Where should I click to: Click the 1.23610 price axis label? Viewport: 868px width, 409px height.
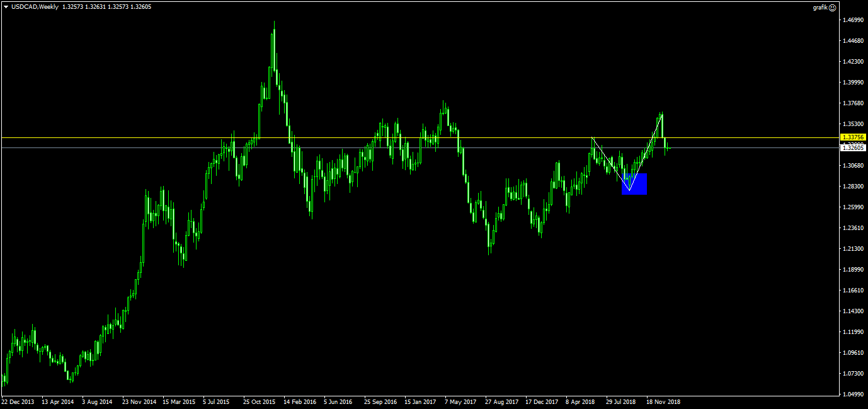[x=852, y=228]
